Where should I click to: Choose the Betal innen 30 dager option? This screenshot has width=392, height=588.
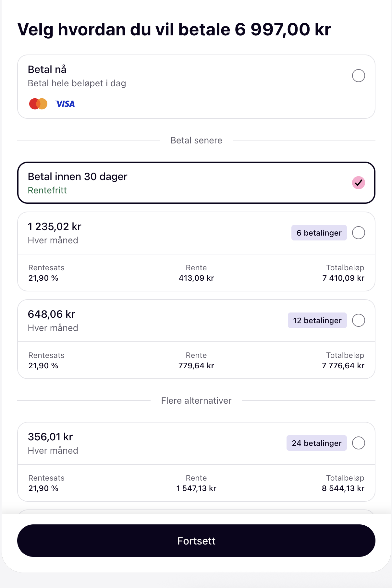click(x=78, y=177)
